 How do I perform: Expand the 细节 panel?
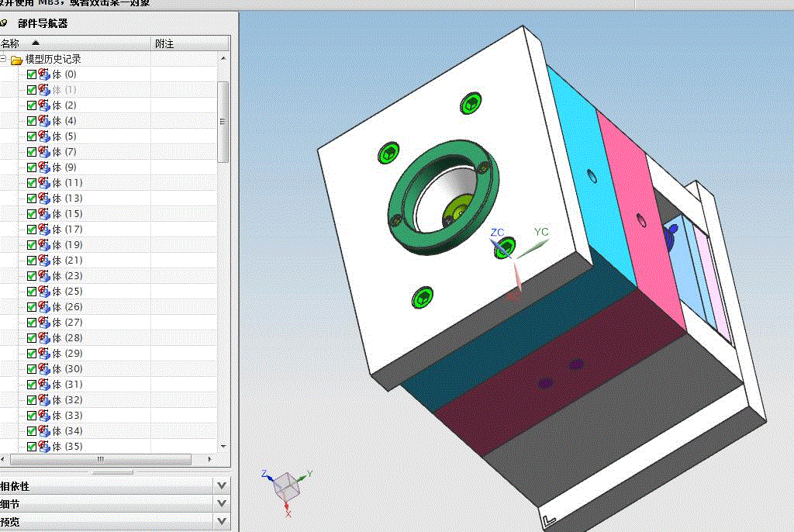(x=221, y=503)
